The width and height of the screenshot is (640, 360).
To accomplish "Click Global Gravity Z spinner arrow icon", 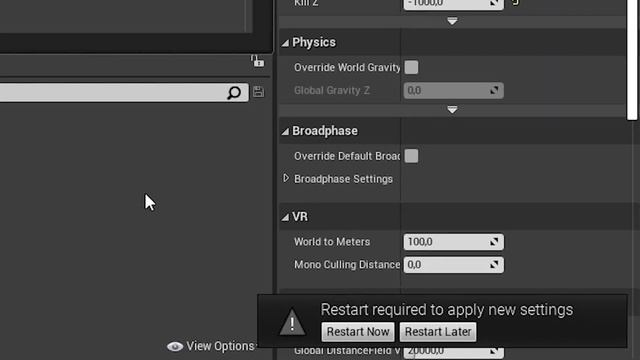I will [x=494, y=90].
